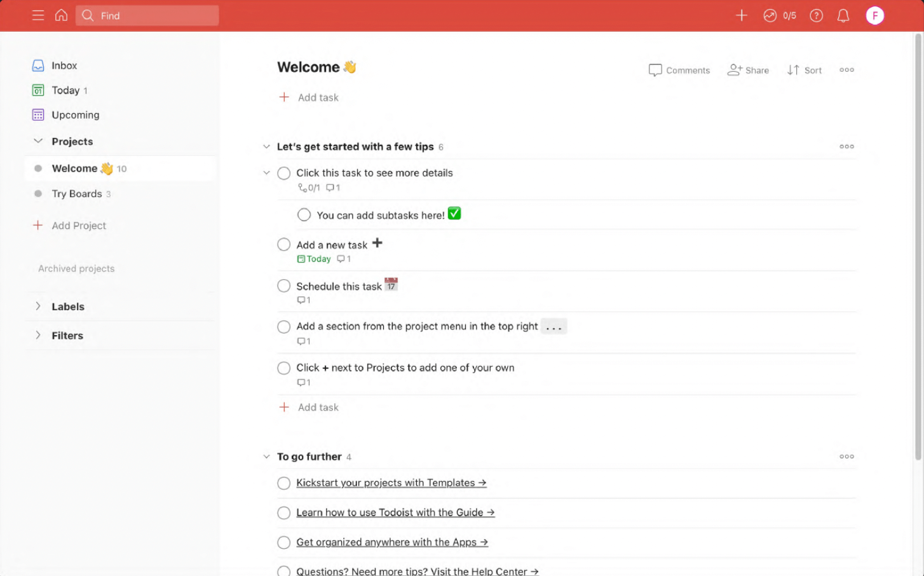Click Add task in the tips section

[309, 408]
